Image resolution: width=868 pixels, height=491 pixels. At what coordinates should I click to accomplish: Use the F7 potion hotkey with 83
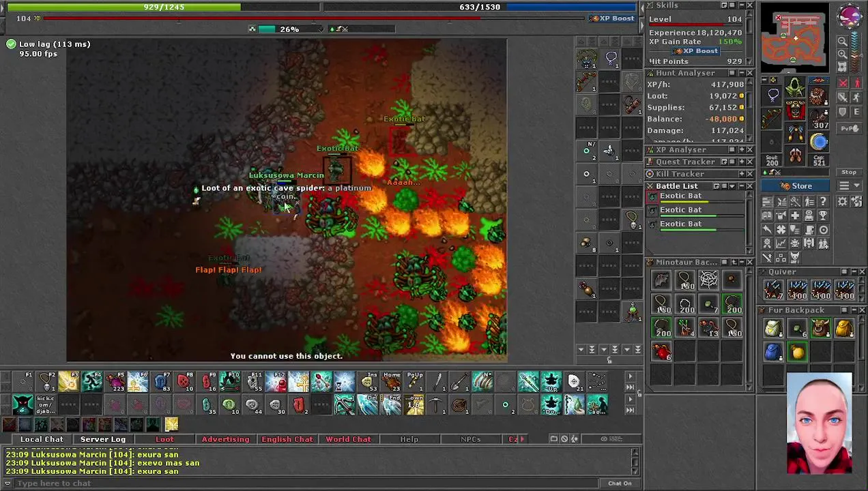161,381
